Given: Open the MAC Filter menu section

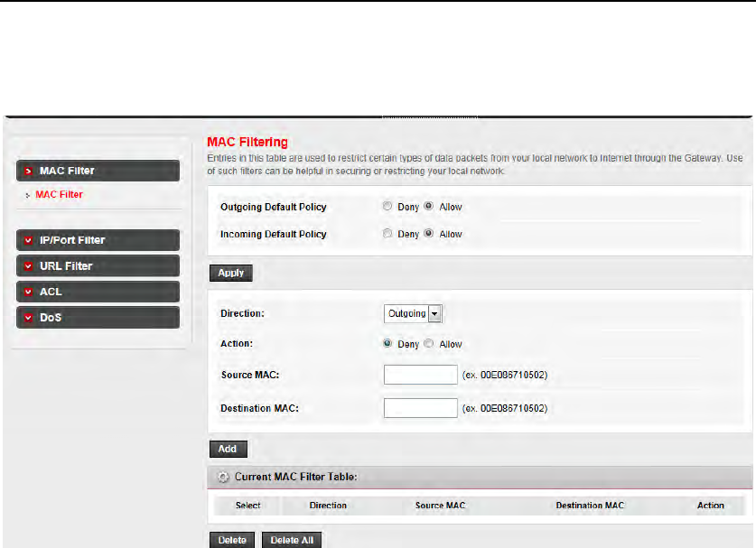Looking at the screenshot, I should [98, 171].
